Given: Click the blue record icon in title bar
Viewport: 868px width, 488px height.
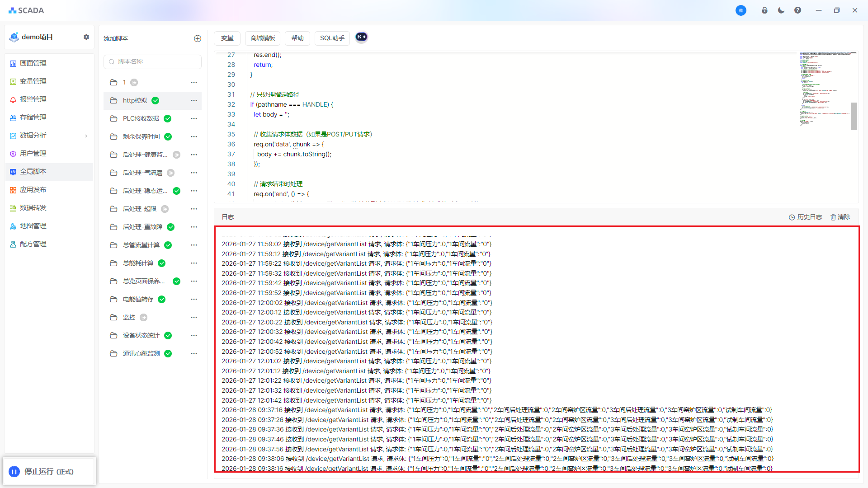Looking at the screenshot, I should (741, 10).
